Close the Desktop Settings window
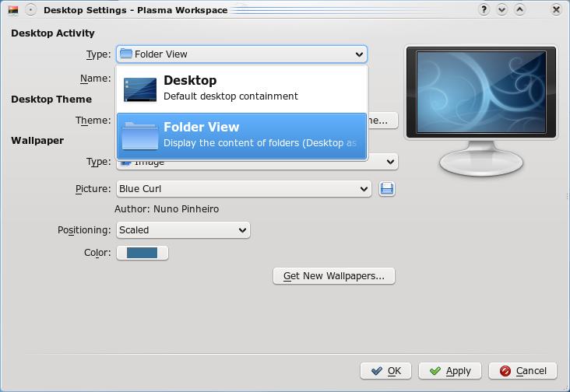The image size is (570, 392). pos(555,10)
